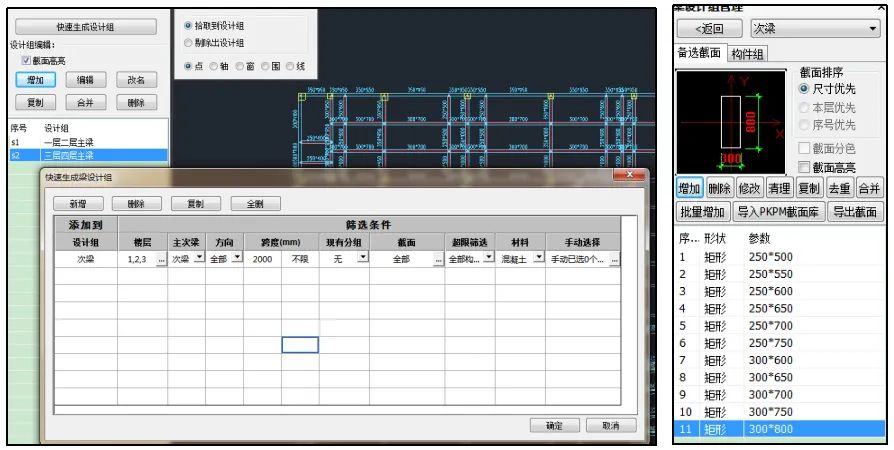Expand 现有分组 dropdown showing 无
894x450 pixels.
pos(363,258)
